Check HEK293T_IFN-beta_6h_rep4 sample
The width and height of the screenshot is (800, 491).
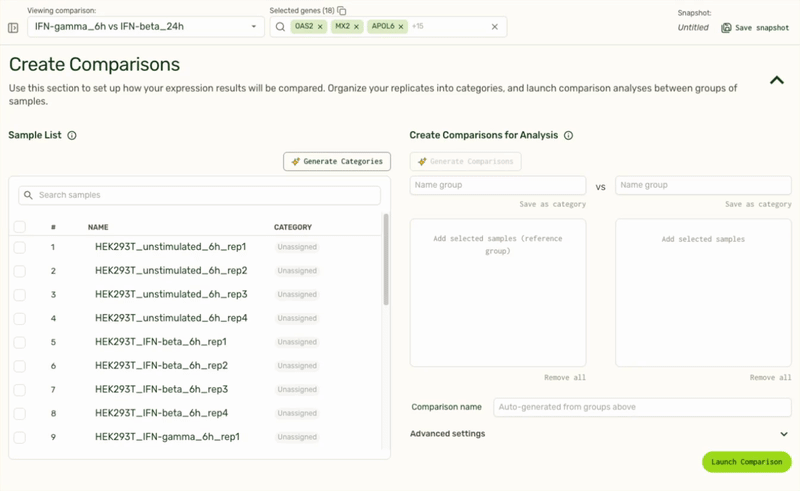[19, 413]
